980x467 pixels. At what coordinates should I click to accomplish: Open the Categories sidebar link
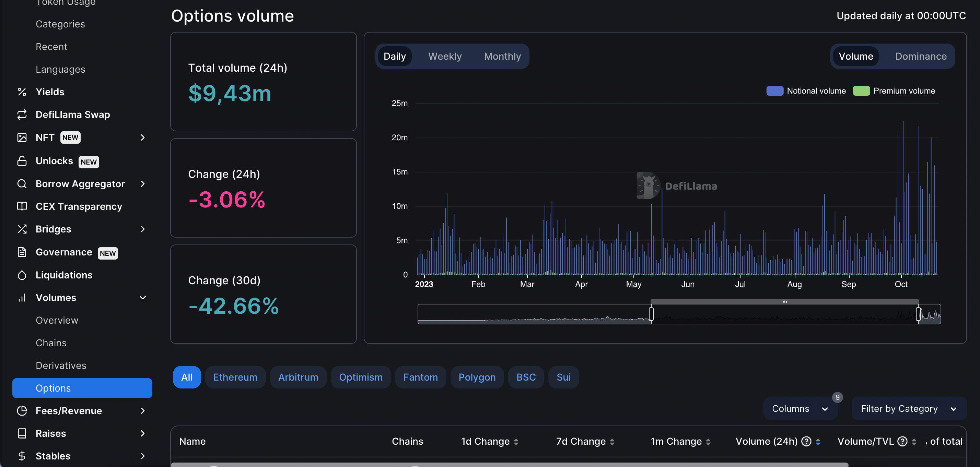[x=60, y=24]
